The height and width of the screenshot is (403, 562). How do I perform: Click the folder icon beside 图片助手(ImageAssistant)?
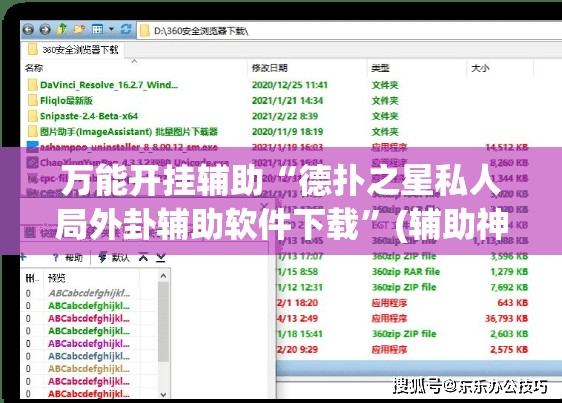tap(33, 132)
